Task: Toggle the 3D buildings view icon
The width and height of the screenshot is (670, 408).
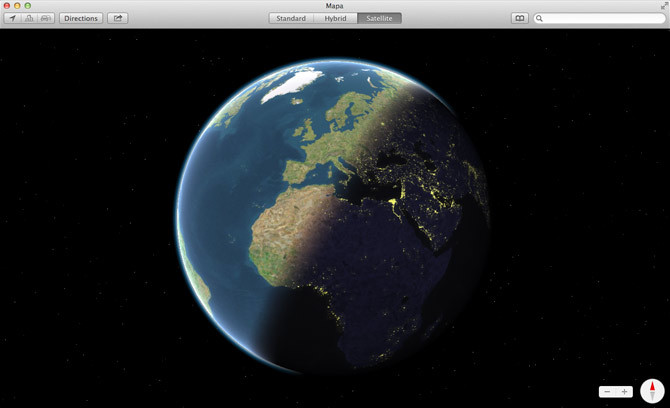Action: coord(29,18)
